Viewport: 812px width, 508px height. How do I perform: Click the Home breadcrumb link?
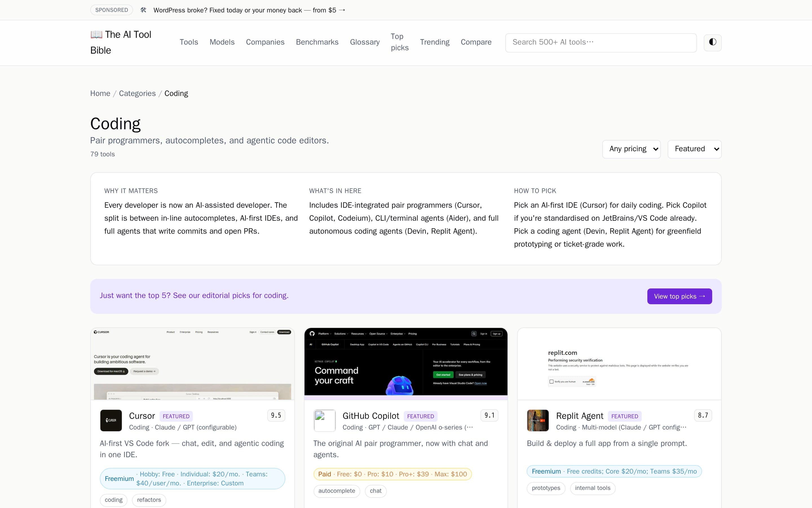point(100,93)
